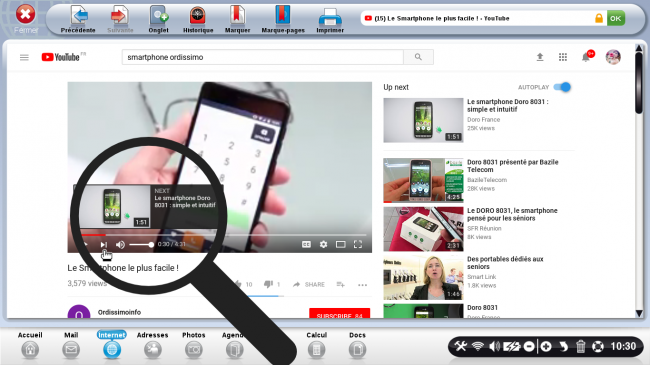This screenshot has width=650, height=365.
Task: Open the YouTube apps grid
Action: 563,57
